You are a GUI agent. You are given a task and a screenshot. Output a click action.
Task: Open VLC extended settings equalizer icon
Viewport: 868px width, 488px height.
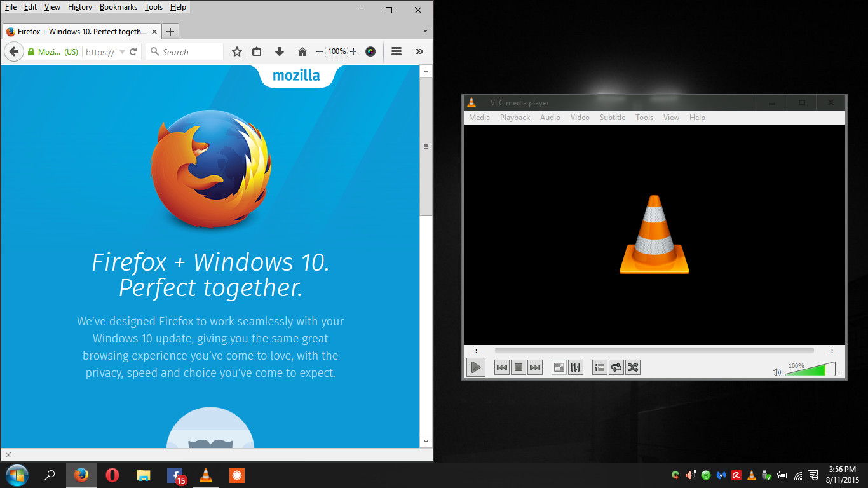point(576,367)
